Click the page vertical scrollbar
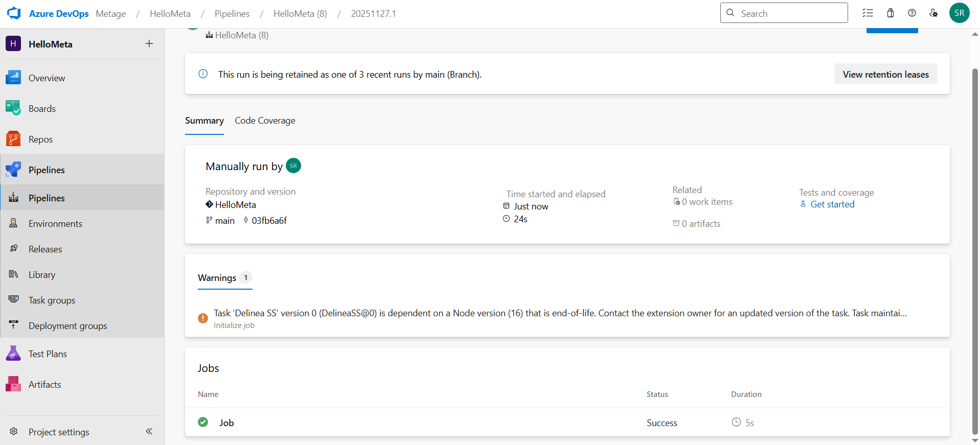 [975, 245]
